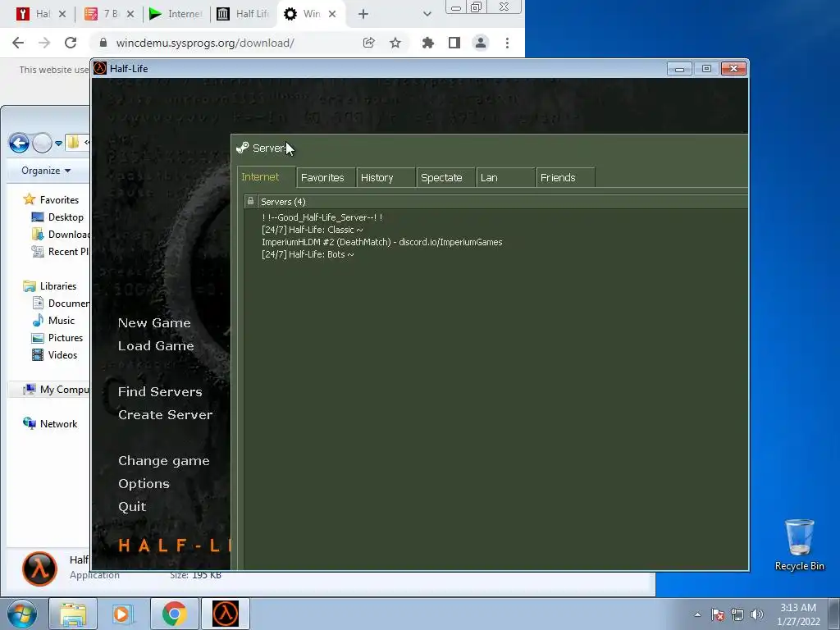Share this page from Chrome address bar

368,43
